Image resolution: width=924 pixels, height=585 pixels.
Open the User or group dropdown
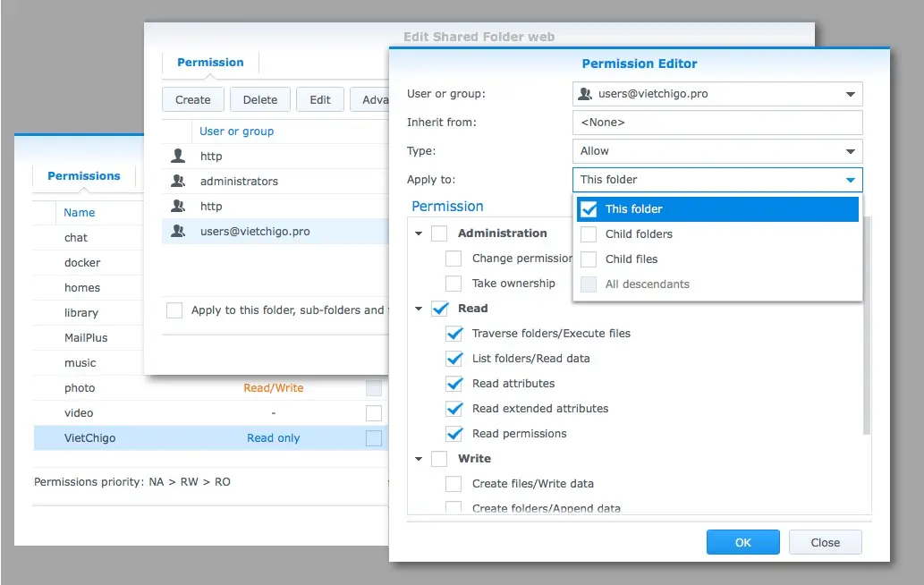coord(850,94)
